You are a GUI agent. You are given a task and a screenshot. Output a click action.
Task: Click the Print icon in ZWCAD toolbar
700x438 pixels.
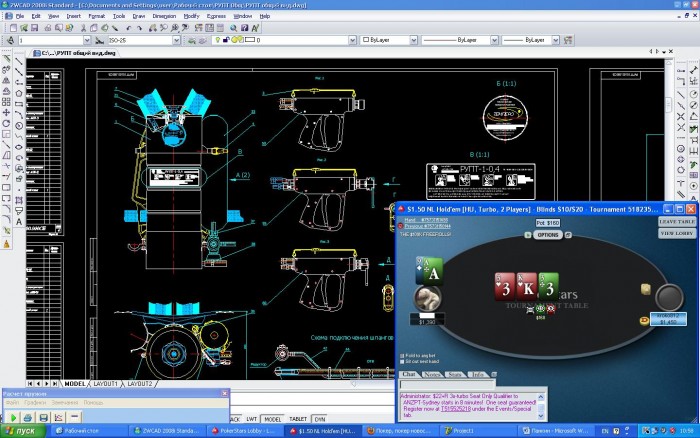[48, 28]
